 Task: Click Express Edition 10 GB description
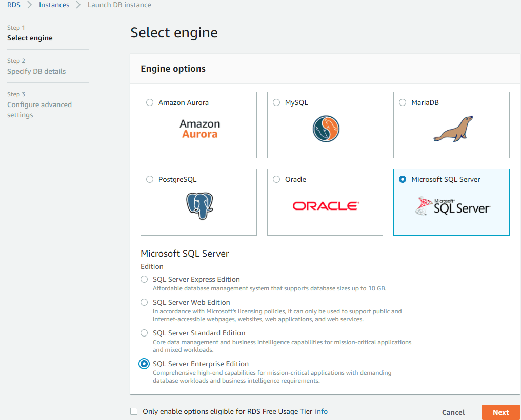(x=269, y=288)
